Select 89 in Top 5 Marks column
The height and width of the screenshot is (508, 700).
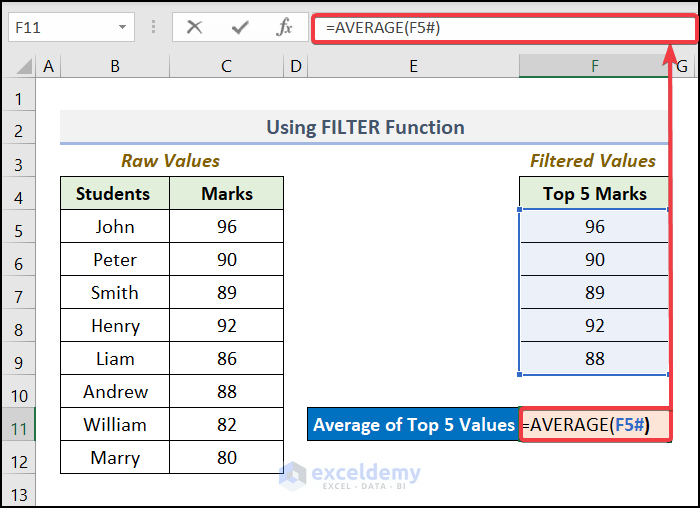pyautogui.click(x=594, y=293)
